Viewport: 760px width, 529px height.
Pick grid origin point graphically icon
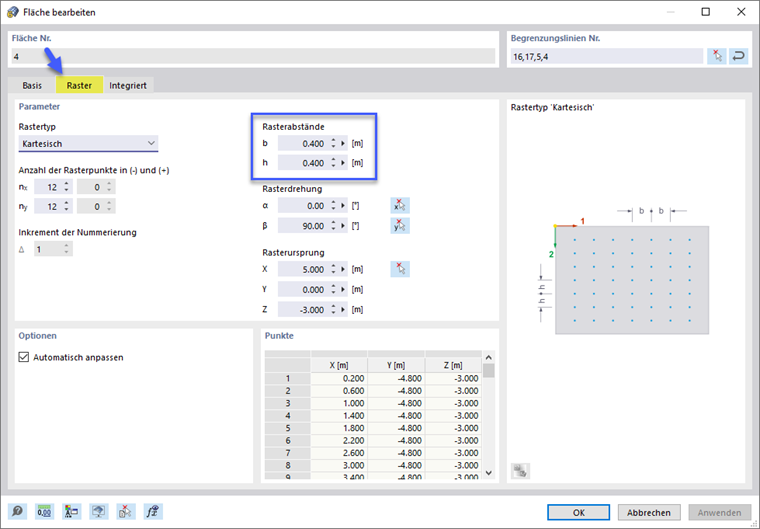pos(400,269)
